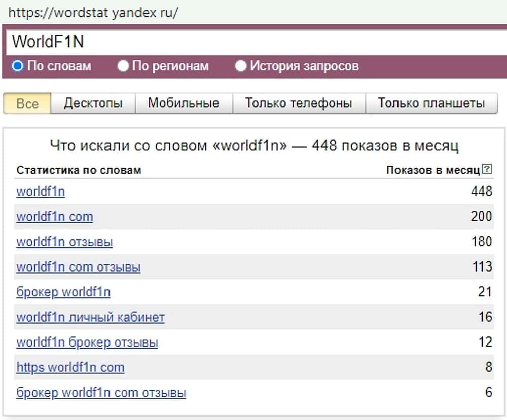Click the 12 impressions value
Viewport: 507px width, 420px height.
[485, 342]
